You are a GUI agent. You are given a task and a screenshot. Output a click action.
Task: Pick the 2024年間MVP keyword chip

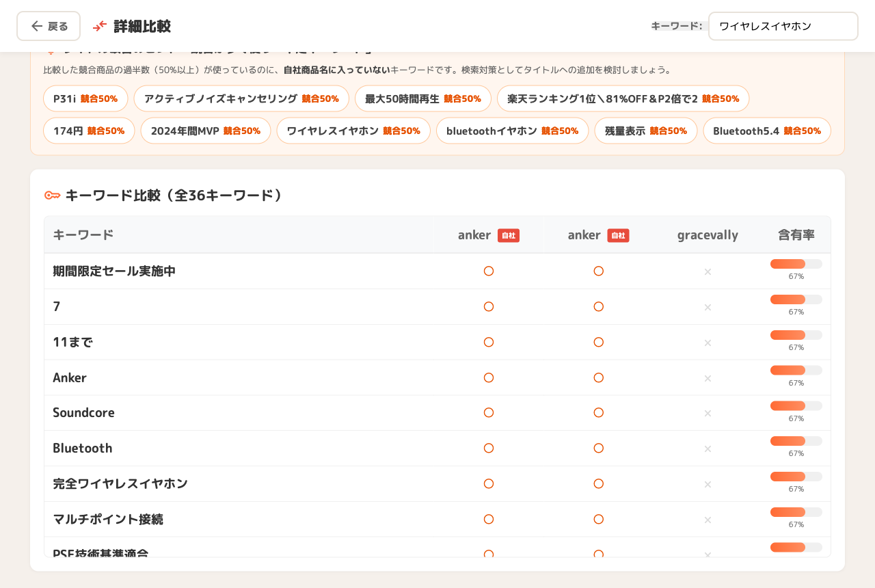pos(206,131)
